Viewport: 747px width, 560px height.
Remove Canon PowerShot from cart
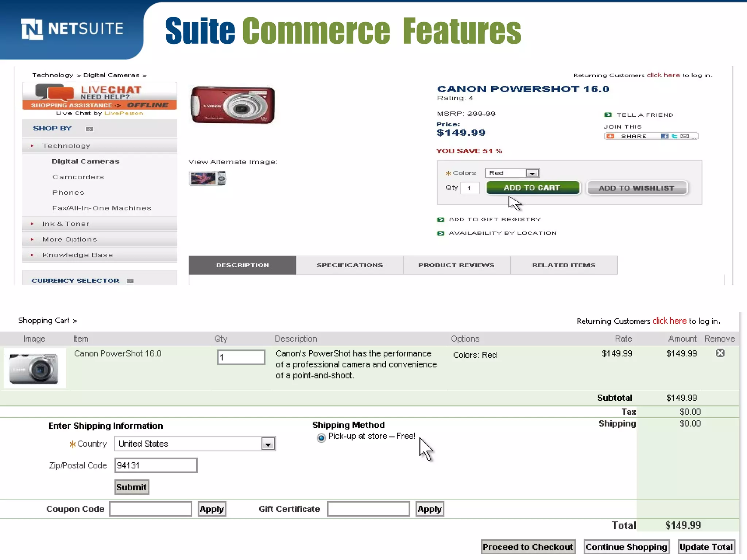pos(720,353)
